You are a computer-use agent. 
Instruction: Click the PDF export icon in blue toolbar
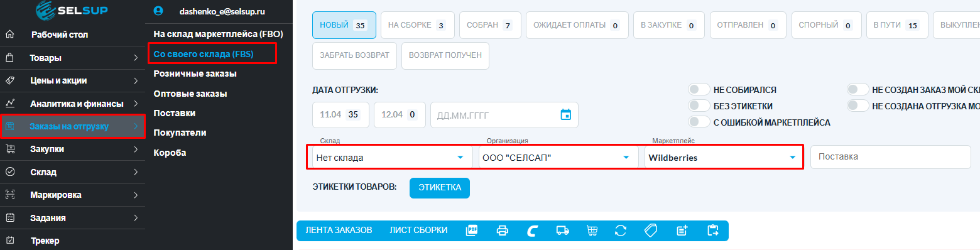pyautogui.click(x=472, y=231)
